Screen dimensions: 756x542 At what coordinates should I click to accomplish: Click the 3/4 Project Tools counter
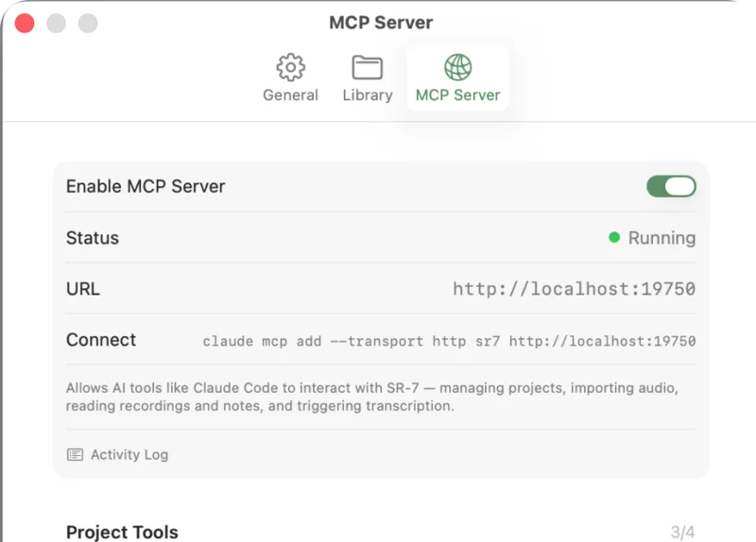pyautogui.click(x=682, y=533)
